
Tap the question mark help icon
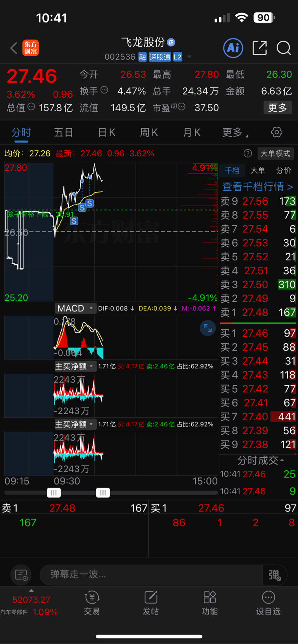pos(248,153)
